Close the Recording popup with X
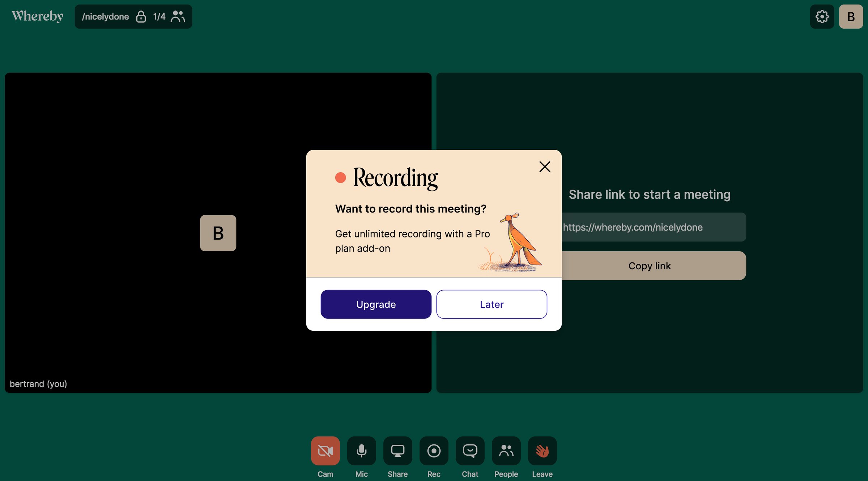 tap(545, 167)
